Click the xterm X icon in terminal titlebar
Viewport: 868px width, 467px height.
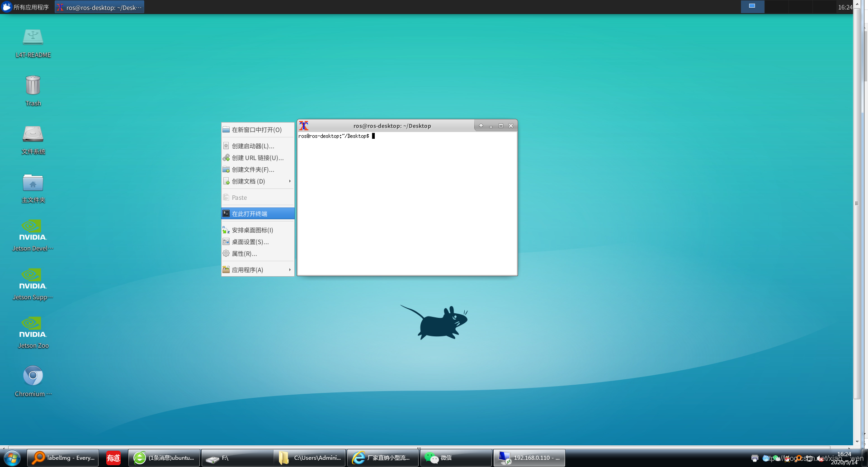pyautogui.click(x=304, y=126)
